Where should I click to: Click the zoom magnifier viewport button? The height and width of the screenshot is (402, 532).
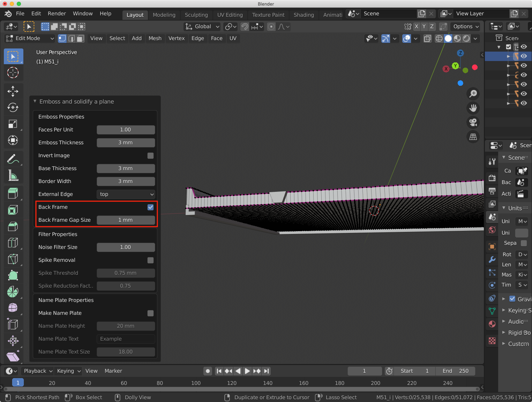click(473, 93)
